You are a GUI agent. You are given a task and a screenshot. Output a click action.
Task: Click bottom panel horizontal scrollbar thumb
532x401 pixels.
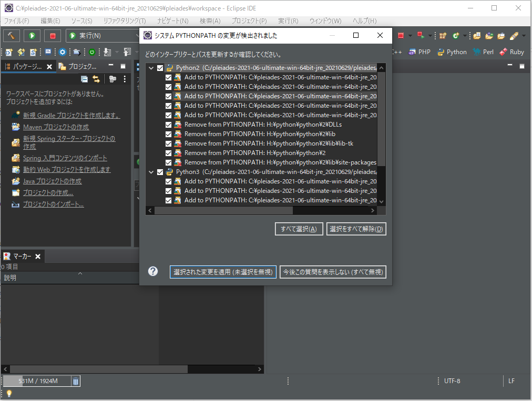(x=99, y=369)
